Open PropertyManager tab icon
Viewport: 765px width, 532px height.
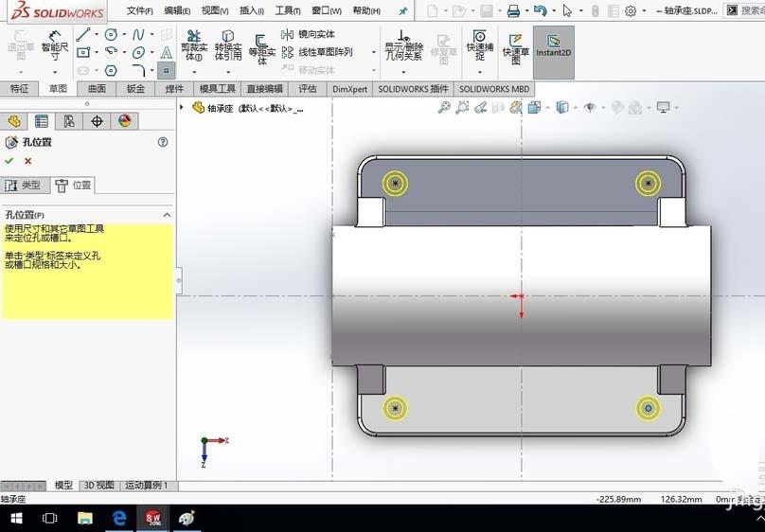[x=42, y=121]
